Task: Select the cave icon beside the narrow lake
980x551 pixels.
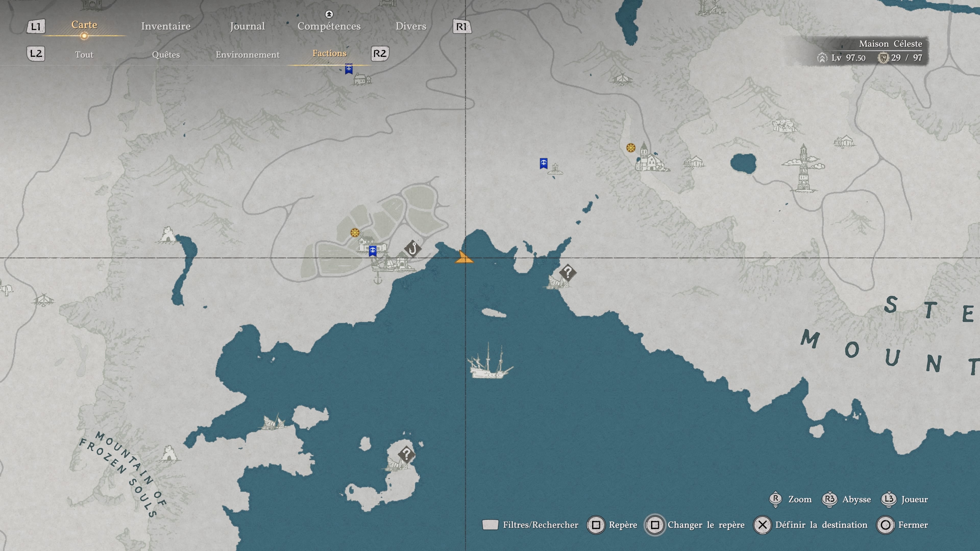Action: 167,235
